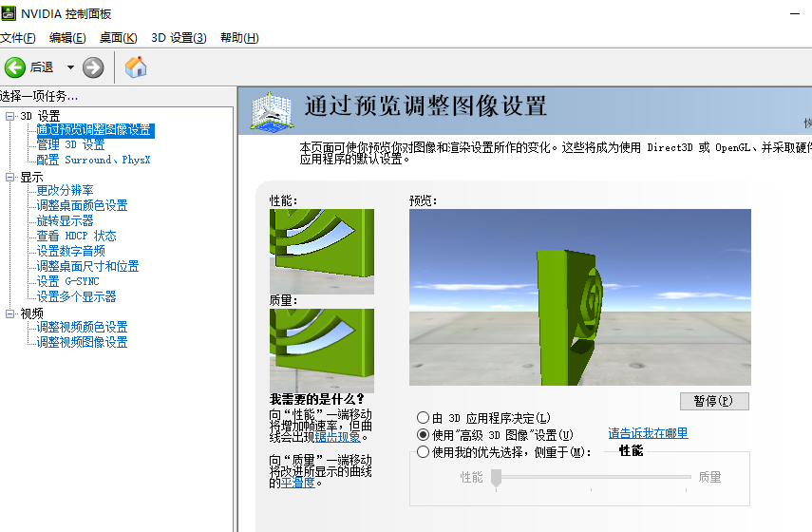Screen dimensions: 812x532
Task: Click the grey Forward arrow icon
Action: coord(93,67)
